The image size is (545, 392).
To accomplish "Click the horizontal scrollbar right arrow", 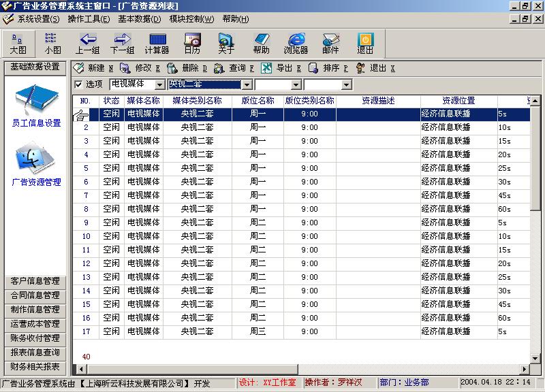I will click(525, 370).
